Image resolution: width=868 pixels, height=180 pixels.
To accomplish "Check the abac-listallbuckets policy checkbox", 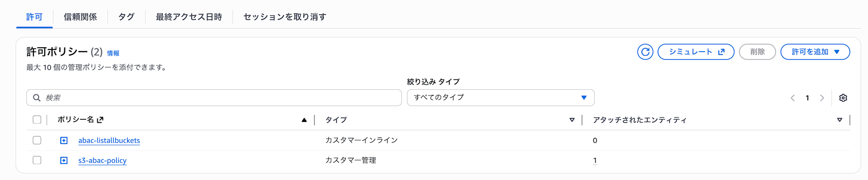I will [x=37, y=140].
